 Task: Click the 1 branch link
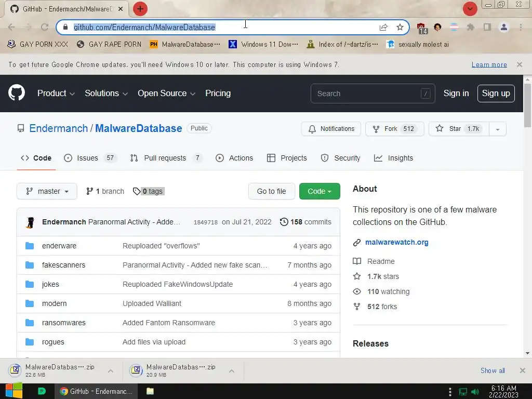point(105,191)
